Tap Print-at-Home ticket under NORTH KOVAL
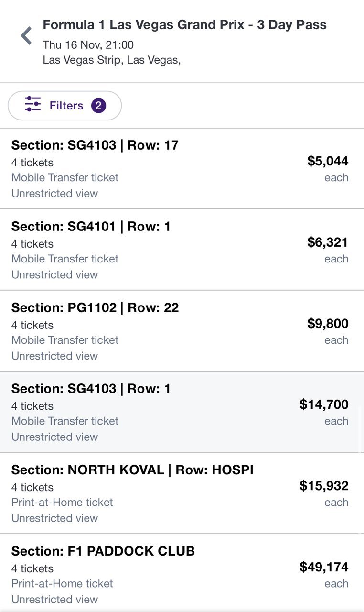364x612 pixels. (62, 503)
